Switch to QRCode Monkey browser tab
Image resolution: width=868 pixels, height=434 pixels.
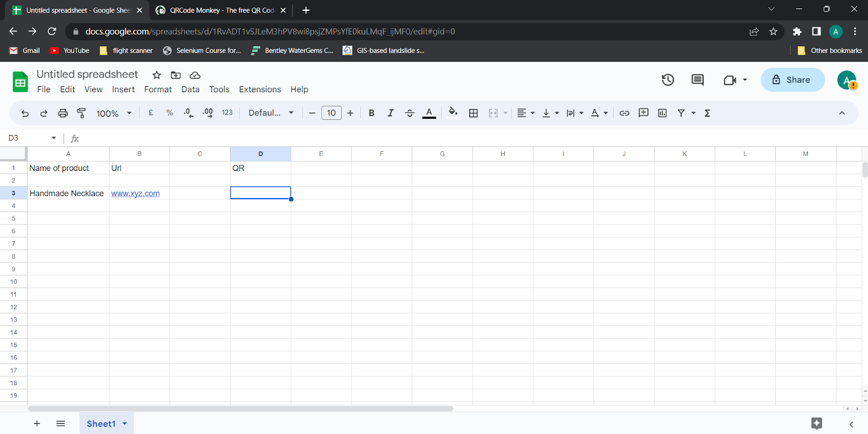click(x=221, y=10)
